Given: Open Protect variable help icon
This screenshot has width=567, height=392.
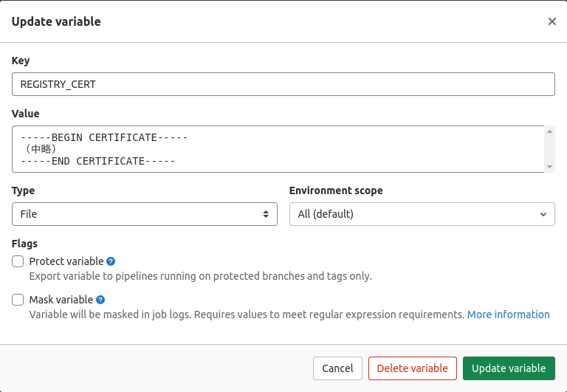Looking at the screenshot, I should [x=111, y=261].
